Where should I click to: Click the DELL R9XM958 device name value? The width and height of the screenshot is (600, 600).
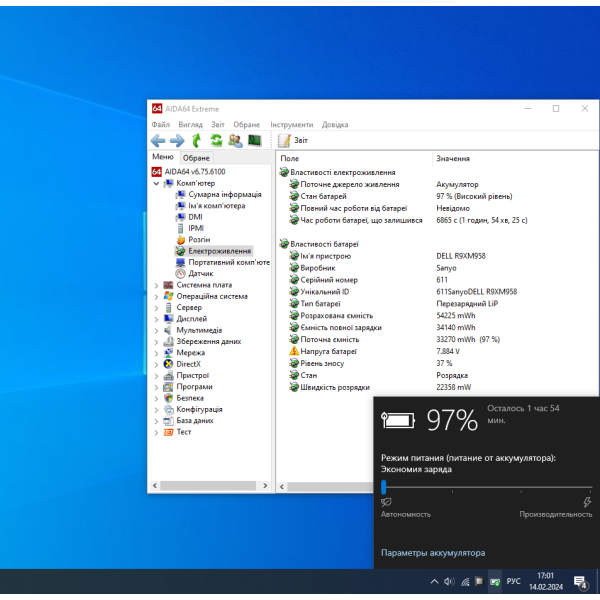461,256
